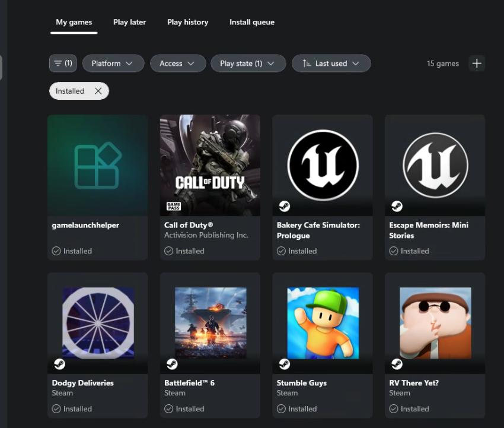Click Activision Publishing Inc. publisher text
Screen dimensions: 504x428
click(x=206, y=235)
